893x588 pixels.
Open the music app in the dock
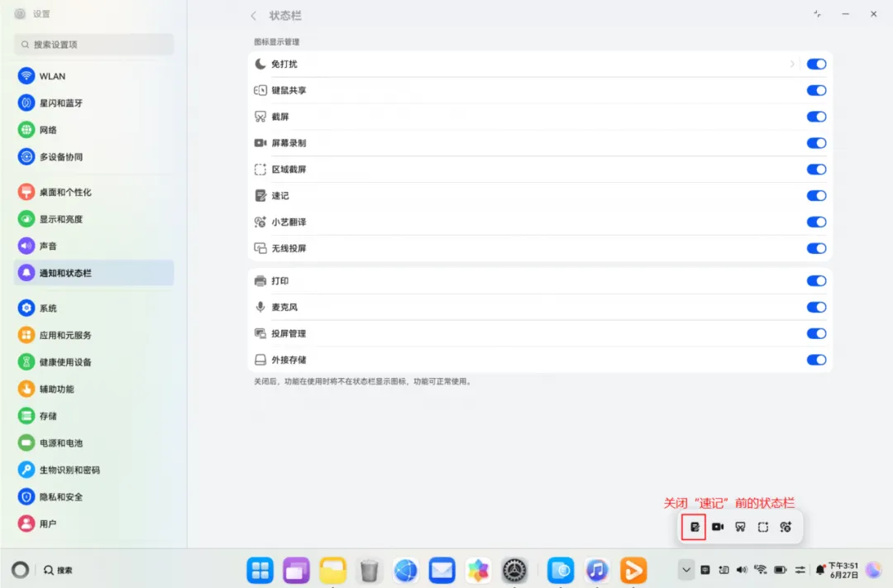[x=597, y=571]
